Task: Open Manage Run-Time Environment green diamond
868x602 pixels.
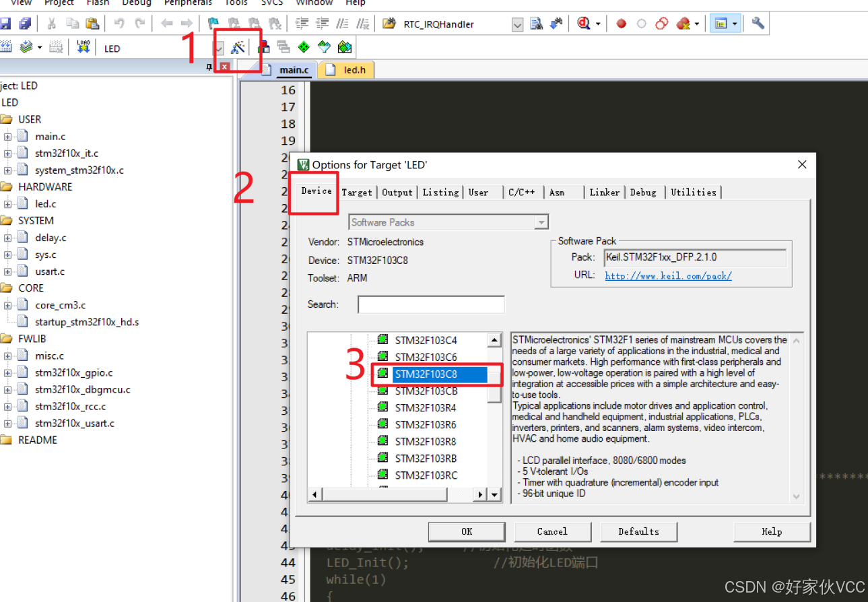Action: coord(304,47)
